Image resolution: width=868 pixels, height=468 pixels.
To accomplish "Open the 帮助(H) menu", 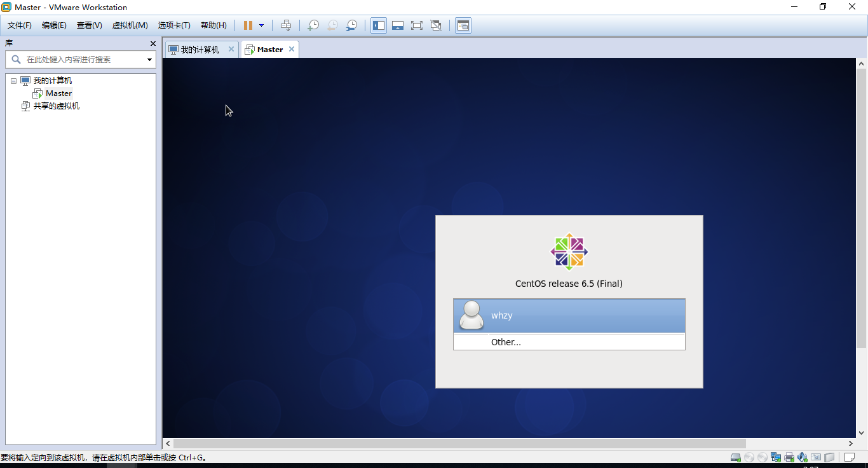I will click(214, 25).
